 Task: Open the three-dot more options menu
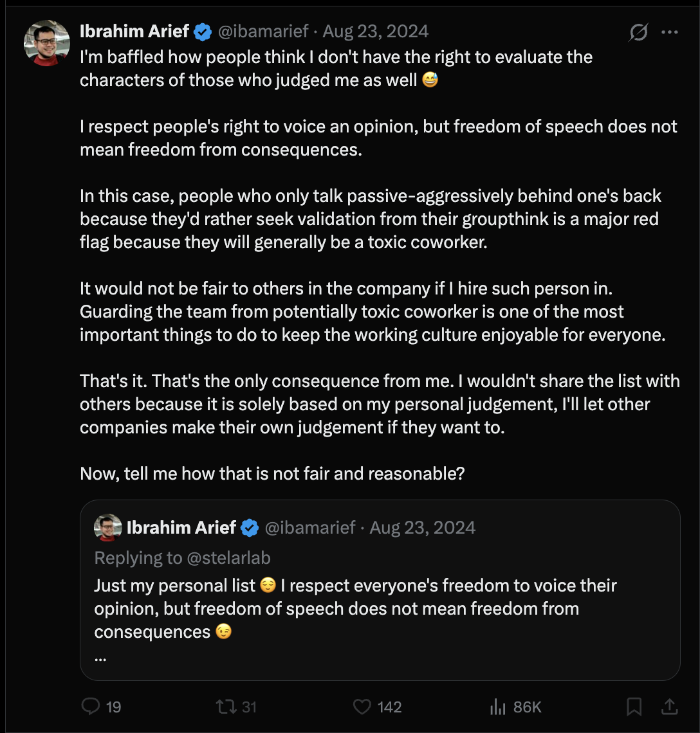(670, 32)
